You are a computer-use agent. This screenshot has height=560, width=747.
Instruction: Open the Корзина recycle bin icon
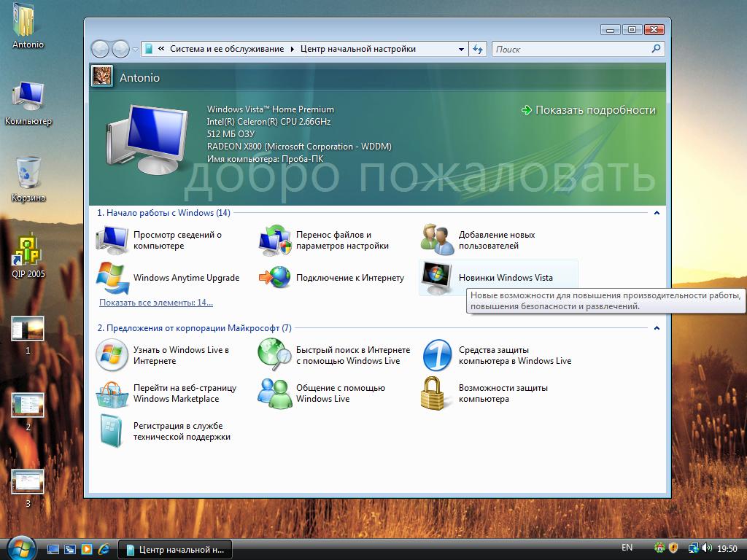coord(28,174)
